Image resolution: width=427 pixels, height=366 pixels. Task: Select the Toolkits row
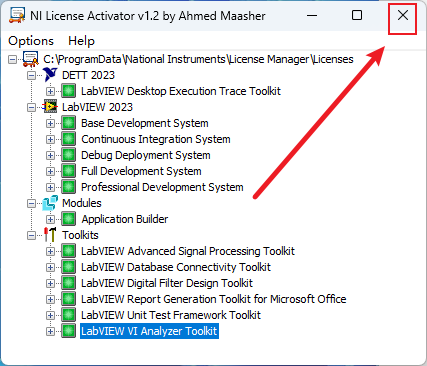pos(80,235)
